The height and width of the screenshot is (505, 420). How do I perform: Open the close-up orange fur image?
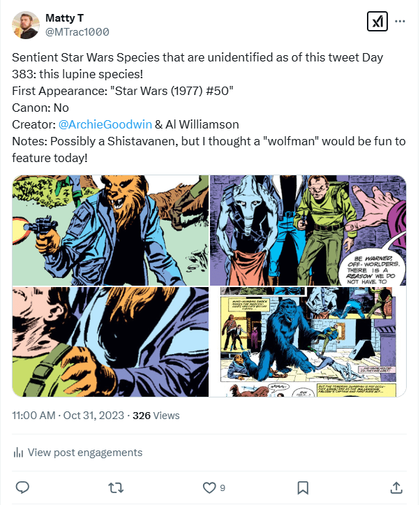[110, 342]
